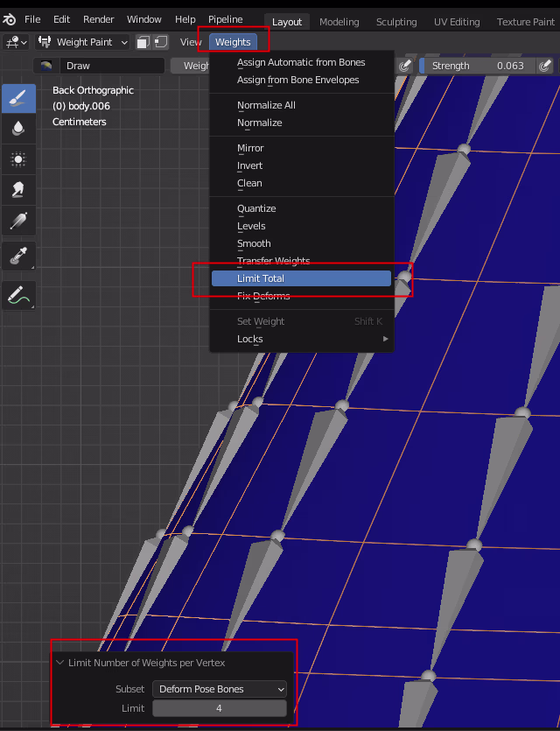The width and height of the screenshot is (560, 731).
Task: Select the Annotate pencil tool
Action: pyautogui.click(x=18, y=295)
